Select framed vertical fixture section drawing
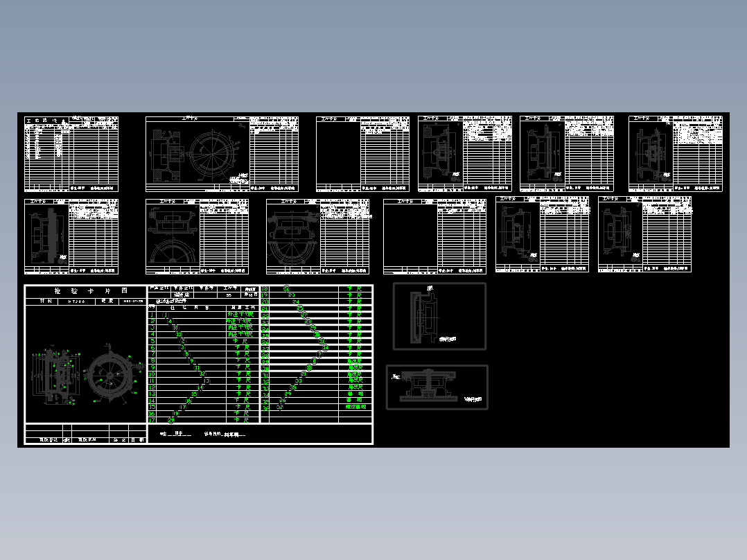 [x=439, y=316]
